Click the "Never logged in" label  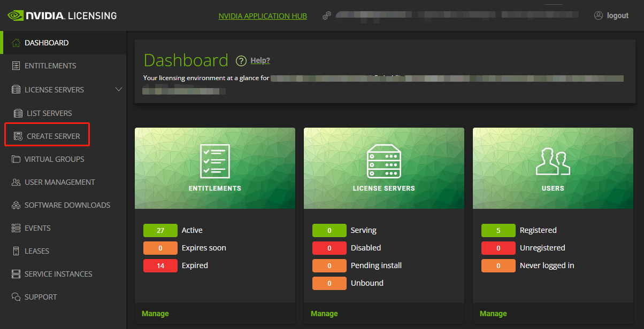(547, 265)
